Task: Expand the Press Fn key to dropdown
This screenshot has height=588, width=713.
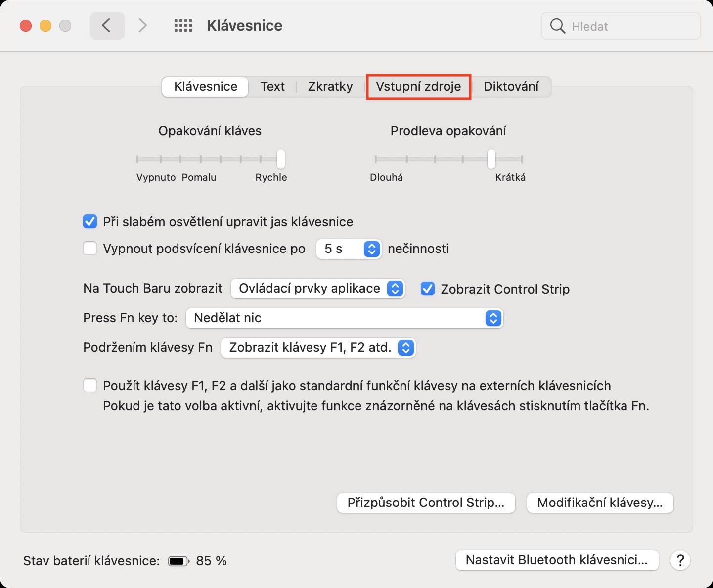Action: coord(344,318)
